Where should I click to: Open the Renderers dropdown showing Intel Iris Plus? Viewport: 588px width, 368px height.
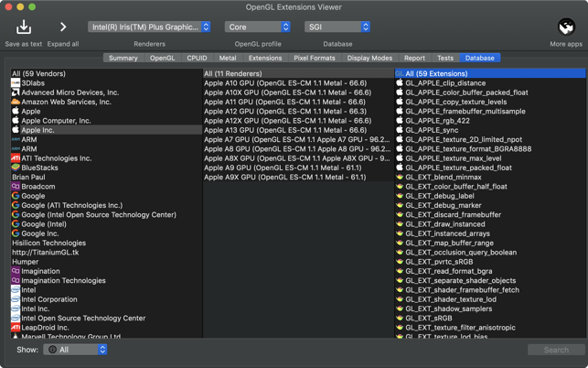point(149,27)
